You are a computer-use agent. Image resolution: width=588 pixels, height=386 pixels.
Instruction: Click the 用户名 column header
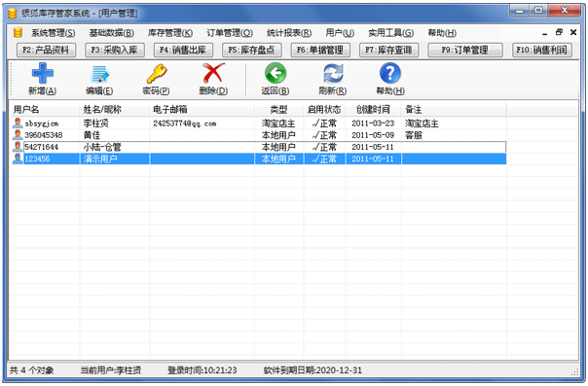pyautogui.click(x=45, y=109)
